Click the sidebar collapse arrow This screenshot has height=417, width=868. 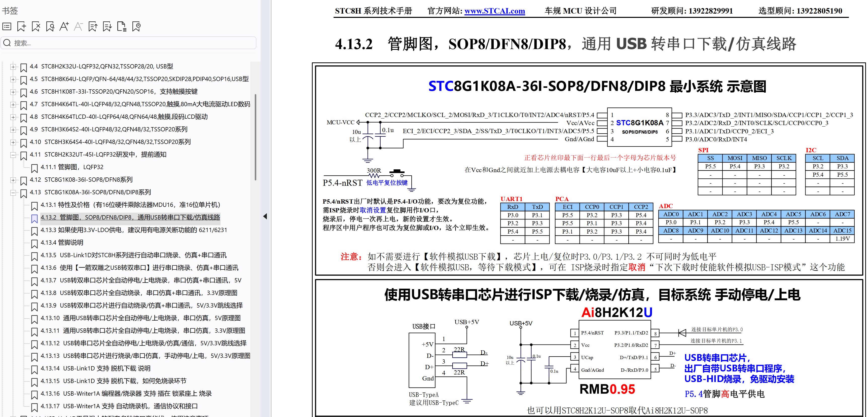pyautogui.click(x=265, y=216)
